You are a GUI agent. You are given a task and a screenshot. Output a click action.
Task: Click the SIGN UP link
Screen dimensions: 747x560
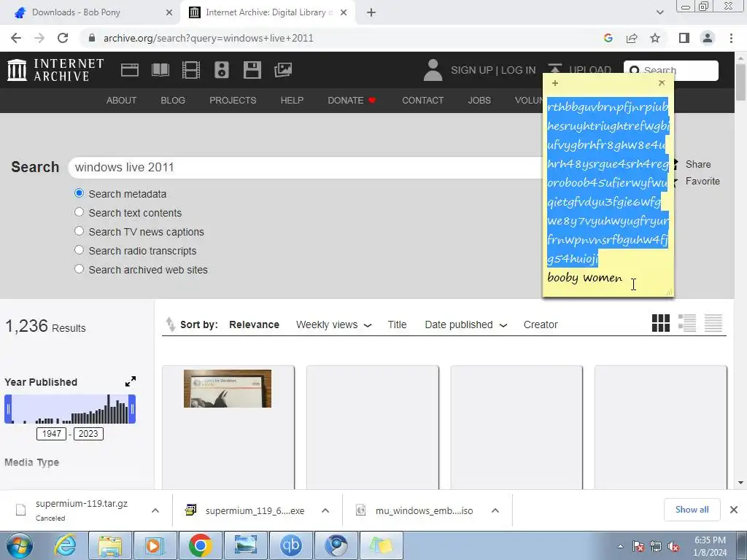[472, 70]
